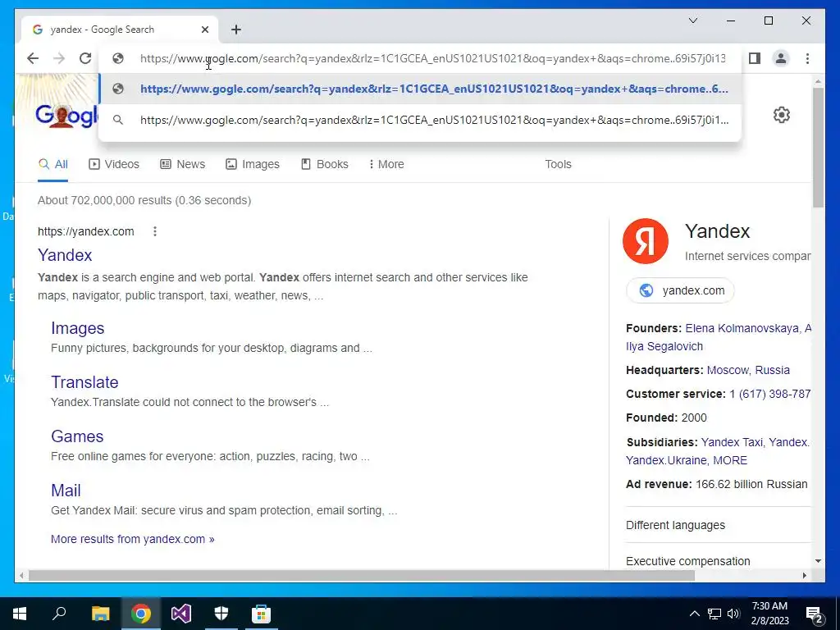Open the Windows Start menu
Viewport: 840px width, 630px height.
point(20,614)
